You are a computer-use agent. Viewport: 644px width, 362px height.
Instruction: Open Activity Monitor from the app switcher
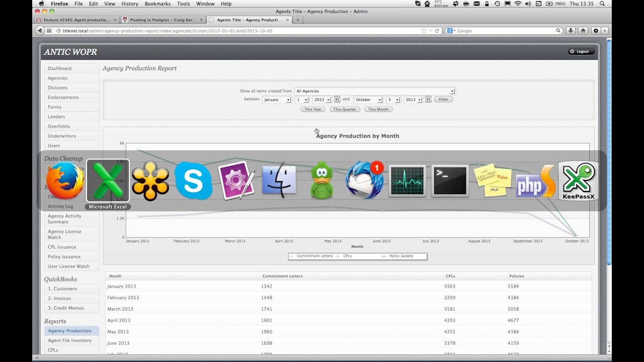[408, 181]
